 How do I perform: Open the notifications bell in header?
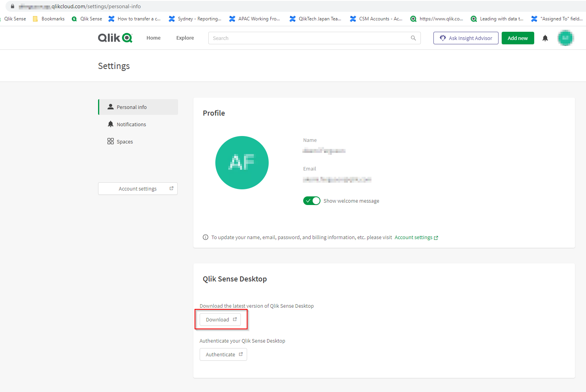[x=545, y=38]
